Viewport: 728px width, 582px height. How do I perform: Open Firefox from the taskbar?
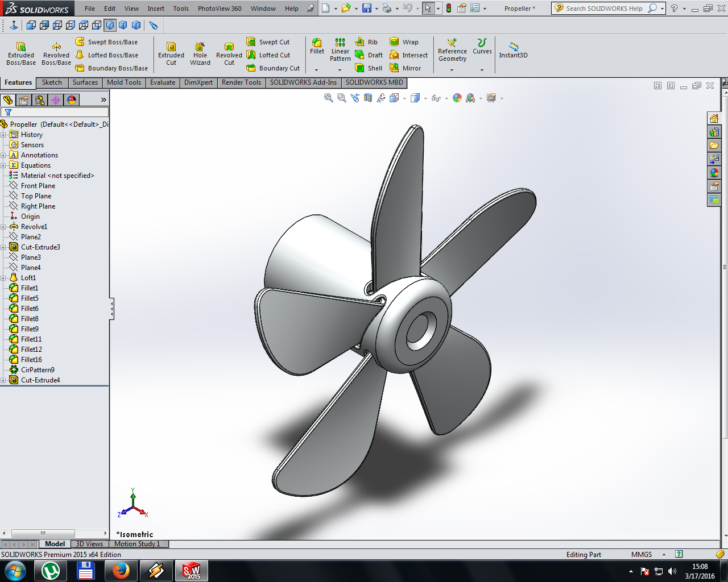(x=121, y=571)
